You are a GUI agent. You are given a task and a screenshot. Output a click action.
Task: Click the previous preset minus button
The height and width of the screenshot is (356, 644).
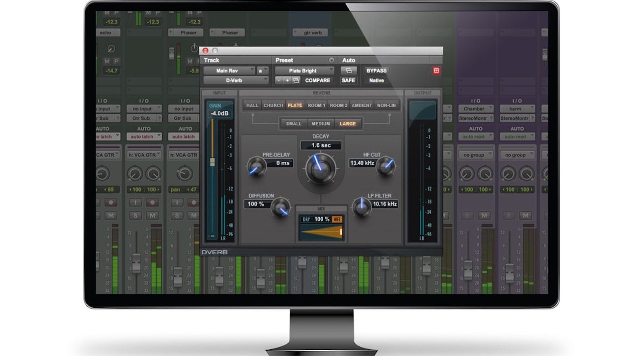click(279, 80)
